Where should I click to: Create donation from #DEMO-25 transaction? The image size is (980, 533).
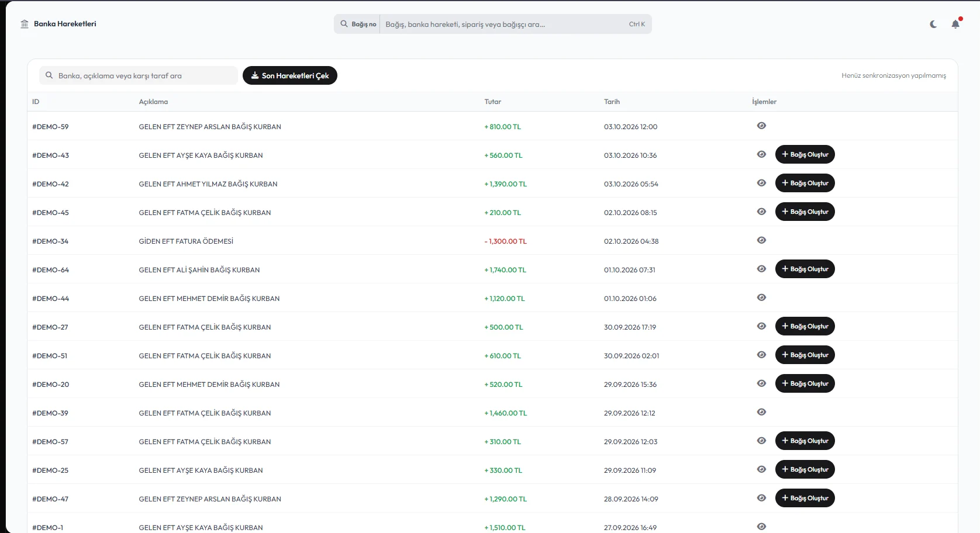(x=805, y=469)
